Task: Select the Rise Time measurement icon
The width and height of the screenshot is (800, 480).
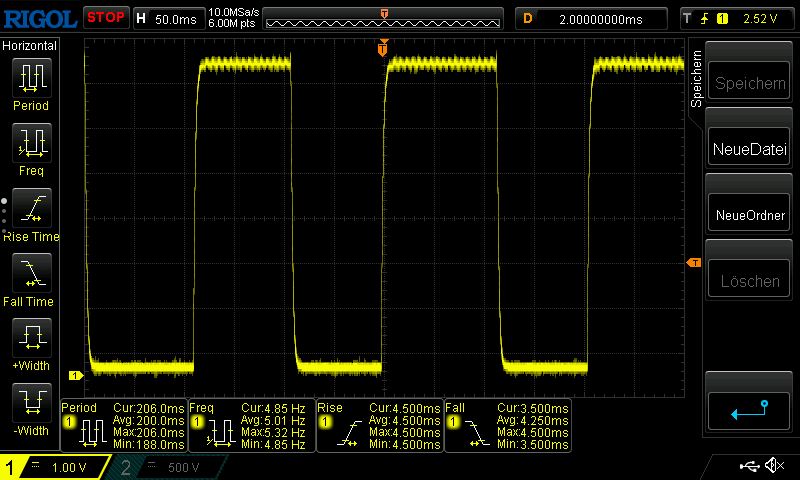Action: tap(30, 208)
